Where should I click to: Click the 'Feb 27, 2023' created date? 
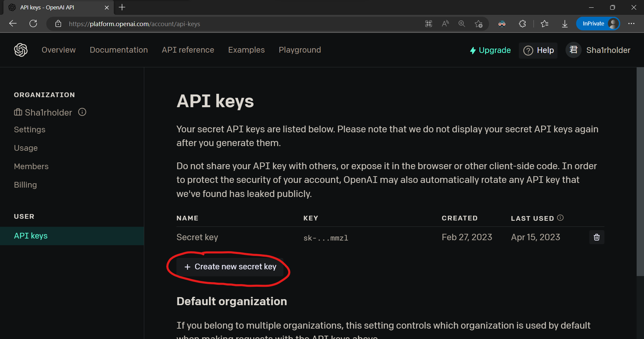[467, 237]
